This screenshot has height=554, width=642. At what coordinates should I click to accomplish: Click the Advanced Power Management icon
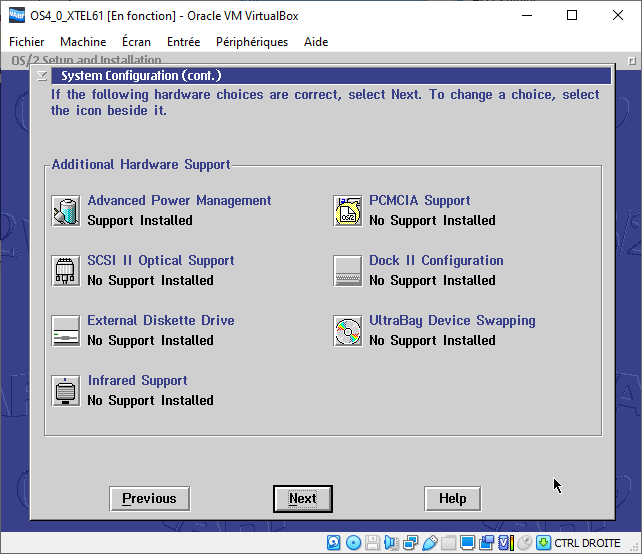[x=66, y=211]
